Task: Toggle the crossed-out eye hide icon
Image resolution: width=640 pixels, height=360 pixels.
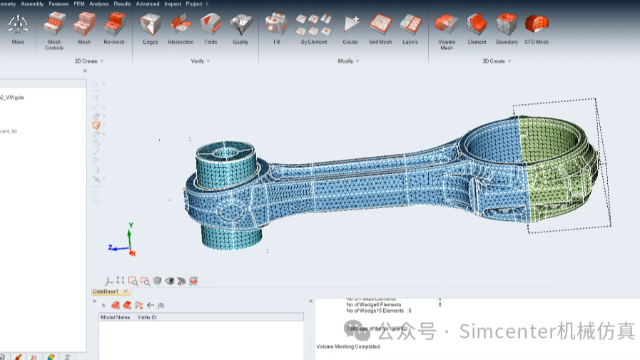Action: [181, 281]
